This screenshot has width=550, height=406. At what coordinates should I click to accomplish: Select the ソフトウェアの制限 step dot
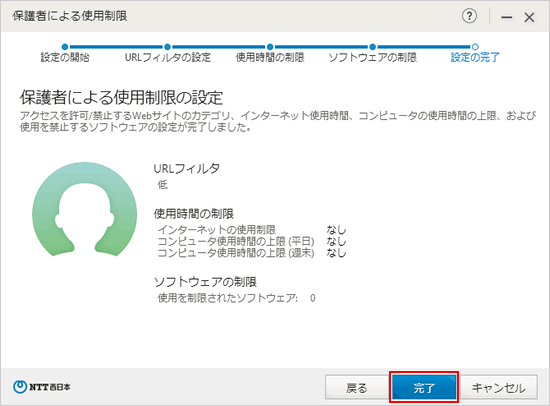[373, 47]
